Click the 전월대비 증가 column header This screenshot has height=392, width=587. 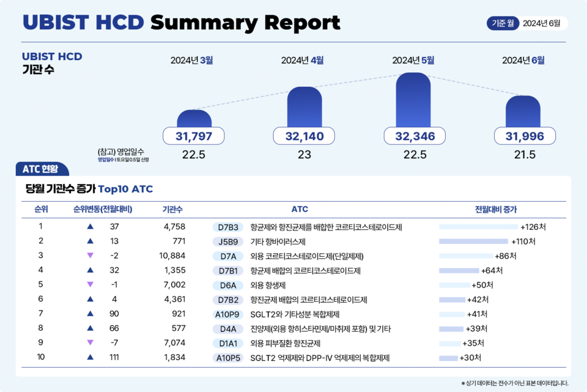coord(496,209)
